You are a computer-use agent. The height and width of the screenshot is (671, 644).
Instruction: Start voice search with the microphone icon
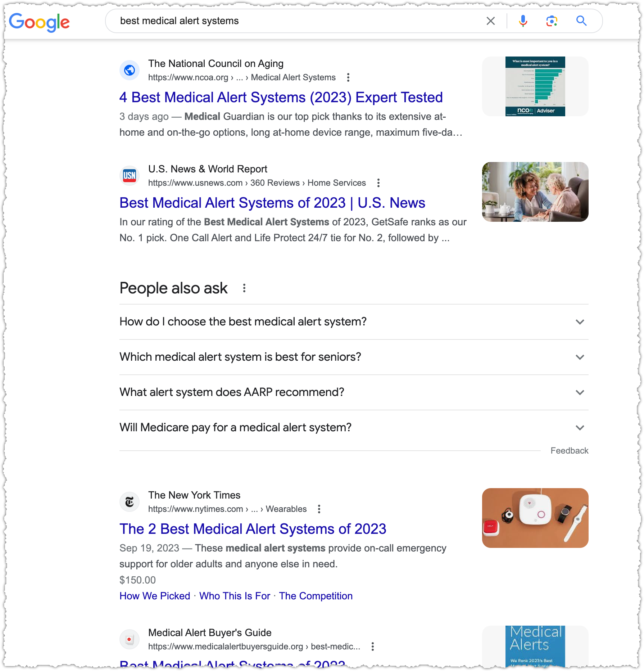coord(523,21)
